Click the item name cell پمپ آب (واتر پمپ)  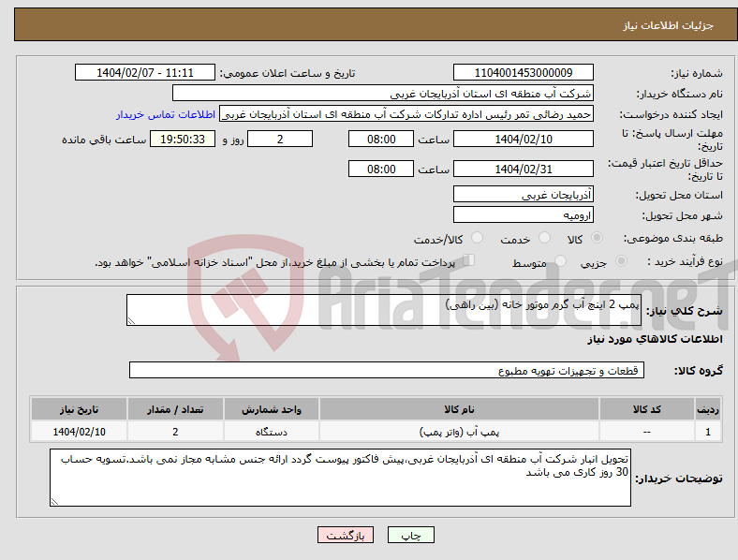tap(459, 432)
